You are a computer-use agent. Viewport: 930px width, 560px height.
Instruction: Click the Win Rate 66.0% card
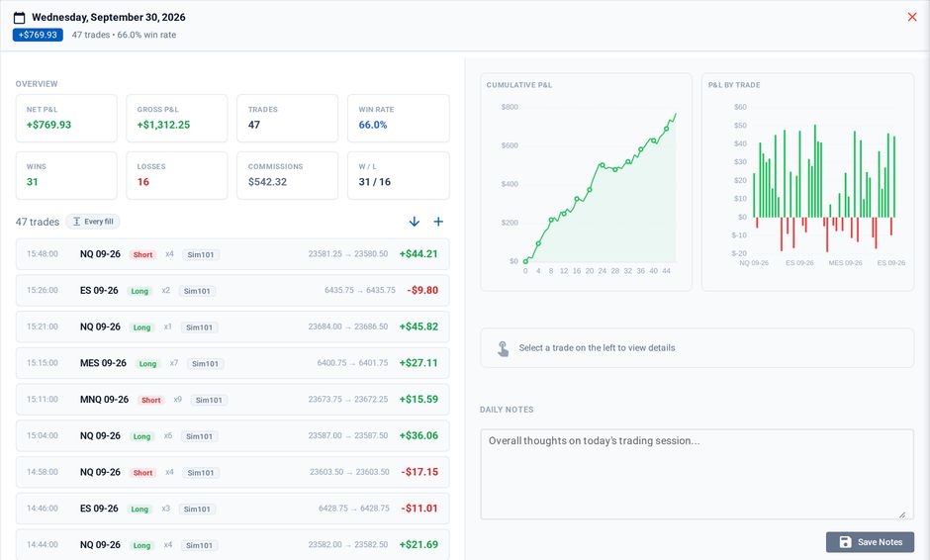pyautogui.click(x=398, y=118)
